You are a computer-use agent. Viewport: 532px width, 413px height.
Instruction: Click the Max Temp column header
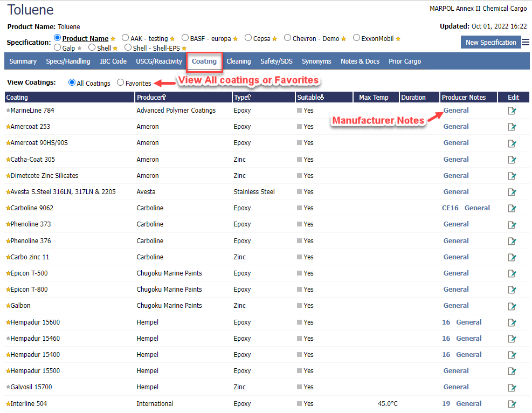pyautogui.click(x=374, y=98)
